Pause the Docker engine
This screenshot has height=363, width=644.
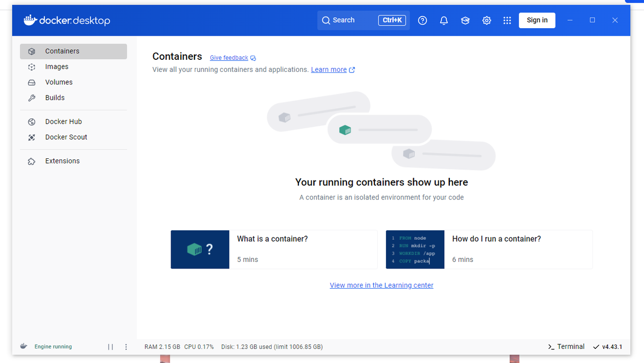[111, 347]
